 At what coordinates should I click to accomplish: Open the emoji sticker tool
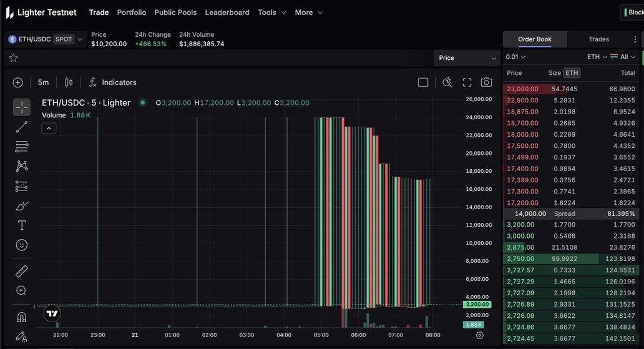pos(21,245)
